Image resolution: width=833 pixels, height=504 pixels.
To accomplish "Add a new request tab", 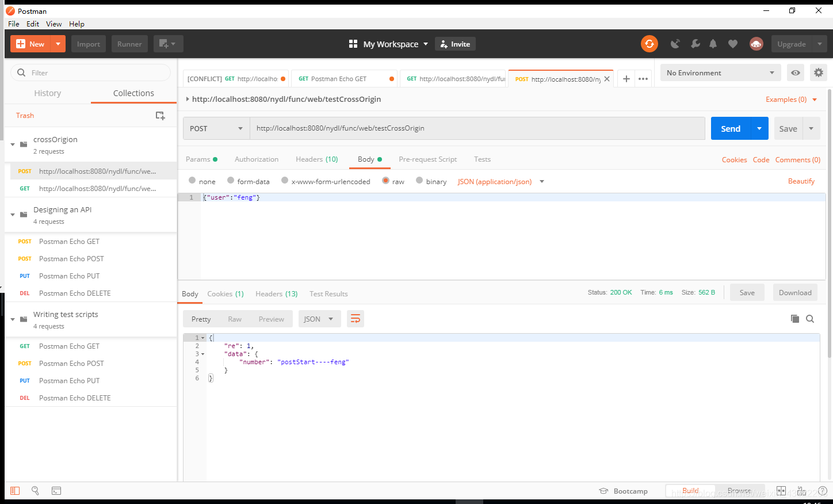I will [626, 79].
